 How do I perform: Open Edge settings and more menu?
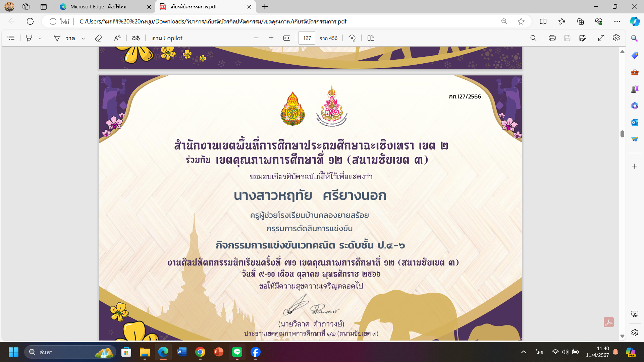tap(617, 21)
